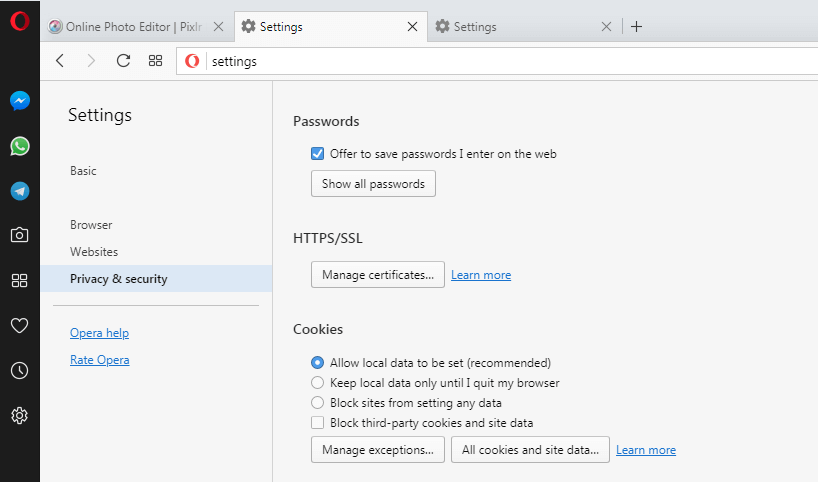Open the Websites settings section
Screen dimensions: 818x482
coord(94,252)
